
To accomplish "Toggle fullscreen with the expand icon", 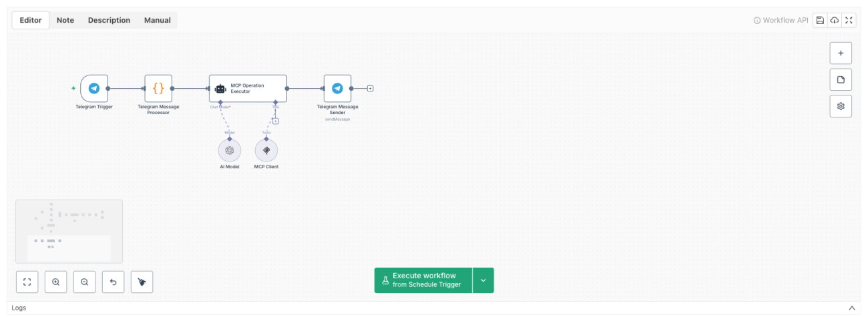I will pyautogui.click(x=849, y=21).
